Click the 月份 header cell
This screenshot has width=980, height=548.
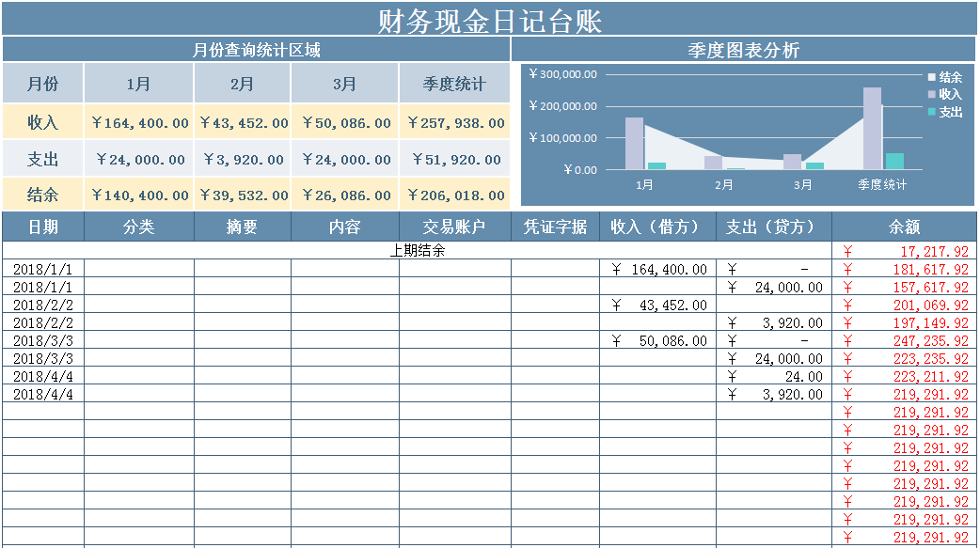[42, 83]
